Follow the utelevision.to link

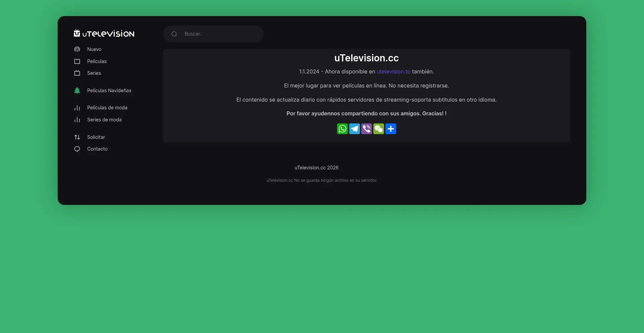point(393,71)
